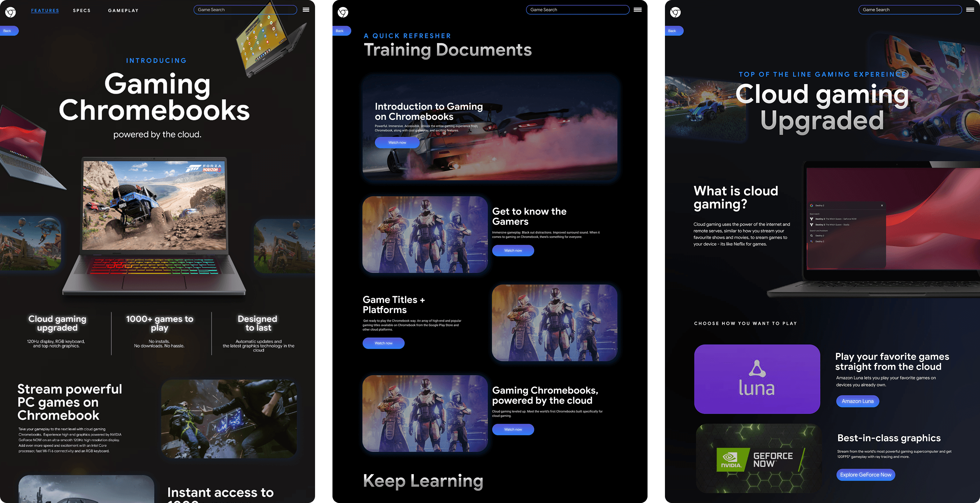
Task: Click the Explore GeForce Now button
Action: (x=865, y=474)
